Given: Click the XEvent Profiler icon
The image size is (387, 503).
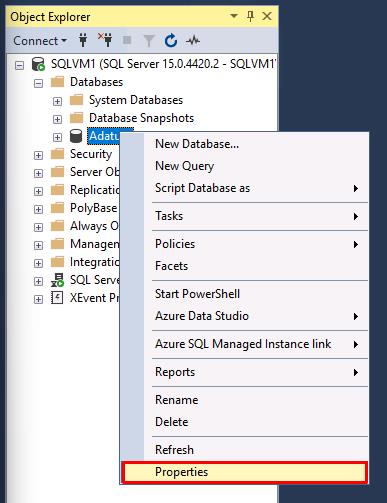Looking at the screenshot, I should click(x=57, y=298).
